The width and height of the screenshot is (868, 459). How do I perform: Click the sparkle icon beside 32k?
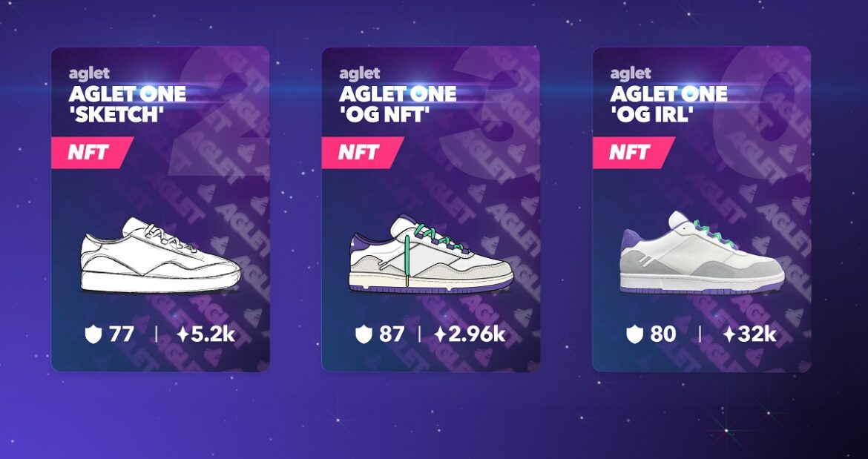point(729,334)
